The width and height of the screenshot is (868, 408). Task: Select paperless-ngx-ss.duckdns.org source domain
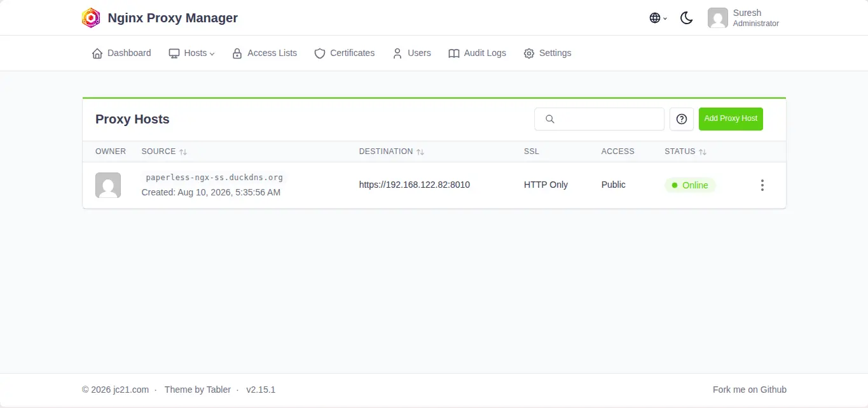coord(214,178)
